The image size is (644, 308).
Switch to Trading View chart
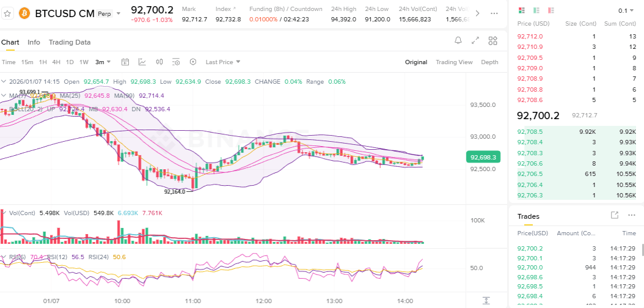click(x=454, y=62)
